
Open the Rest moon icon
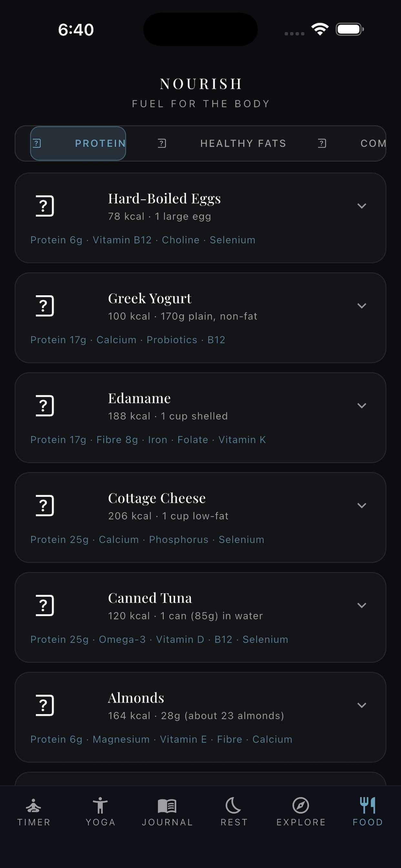click(233, 806)
